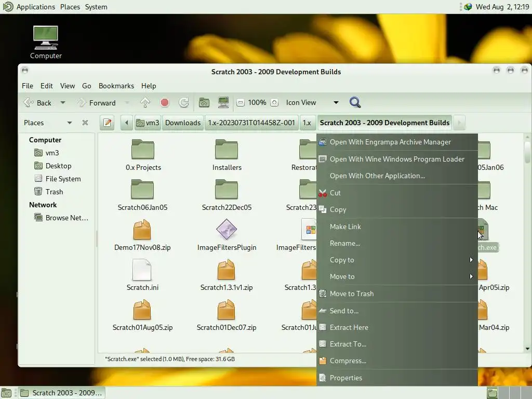Viewport: 532px width, 399px height.
Task: Open the Home folder toolbar icon
Action: pos(204,102)
